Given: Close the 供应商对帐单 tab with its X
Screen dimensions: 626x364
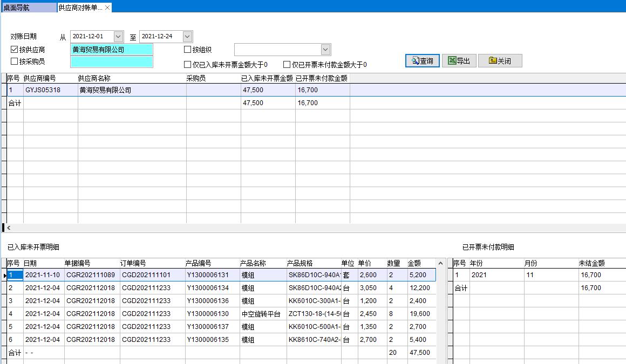Looking at the screenshot, I should pyautogui.click(x=107, y=8).
